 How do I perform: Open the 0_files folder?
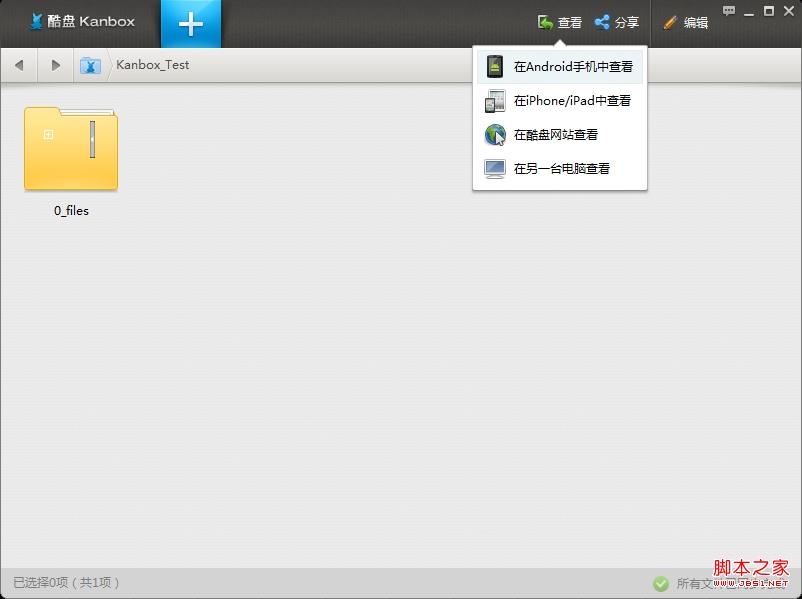pyautogui.click(x=71, y=148)
